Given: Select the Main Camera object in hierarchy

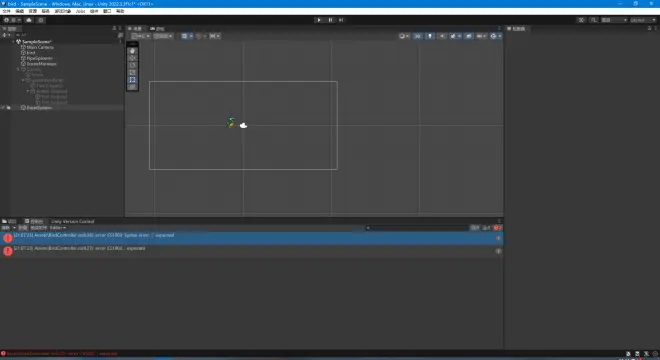Looking at the screenshot, I should tap(40, 47).
